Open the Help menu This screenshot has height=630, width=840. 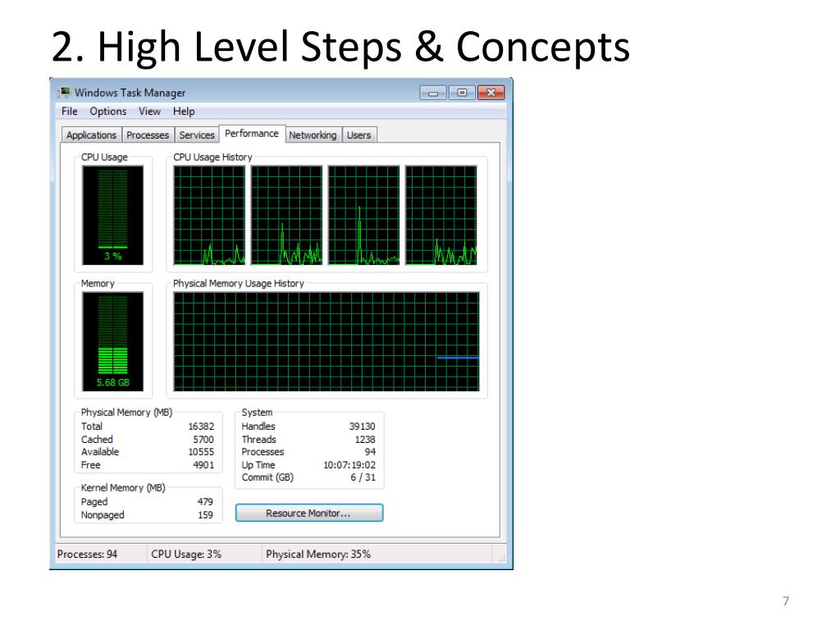(x=184, y=112)
